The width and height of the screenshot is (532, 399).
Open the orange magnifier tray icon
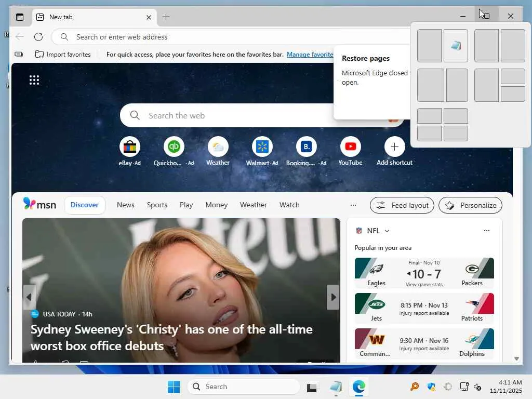414,387
